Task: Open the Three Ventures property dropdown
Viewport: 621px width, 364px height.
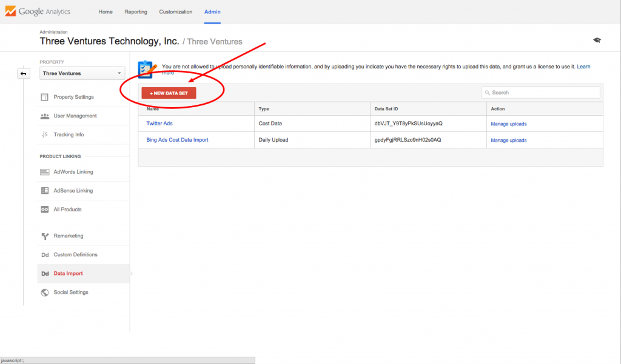Action: 82,74
